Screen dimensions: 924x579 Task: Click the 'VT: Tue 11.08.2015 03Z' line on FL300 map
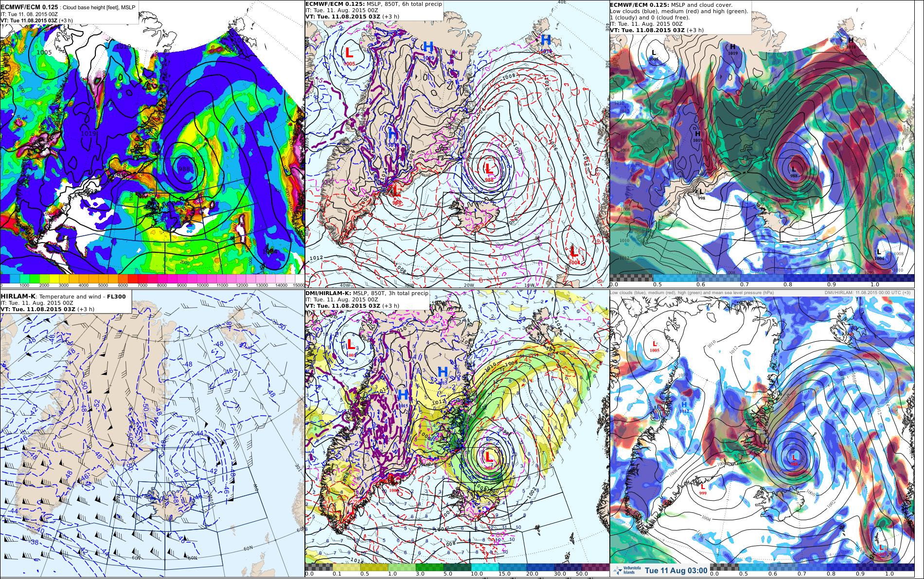coord(48,309)
